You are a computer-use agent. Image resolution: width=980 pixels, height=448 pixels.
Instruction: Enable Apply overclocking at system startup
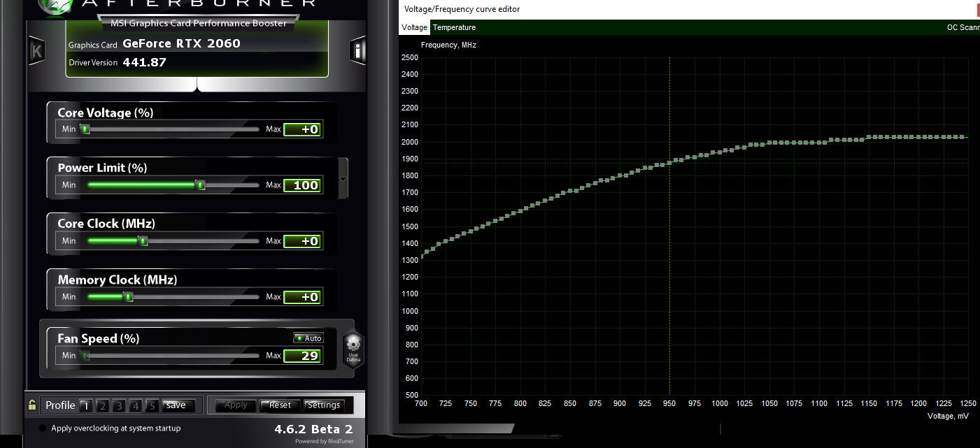[43, 428]
